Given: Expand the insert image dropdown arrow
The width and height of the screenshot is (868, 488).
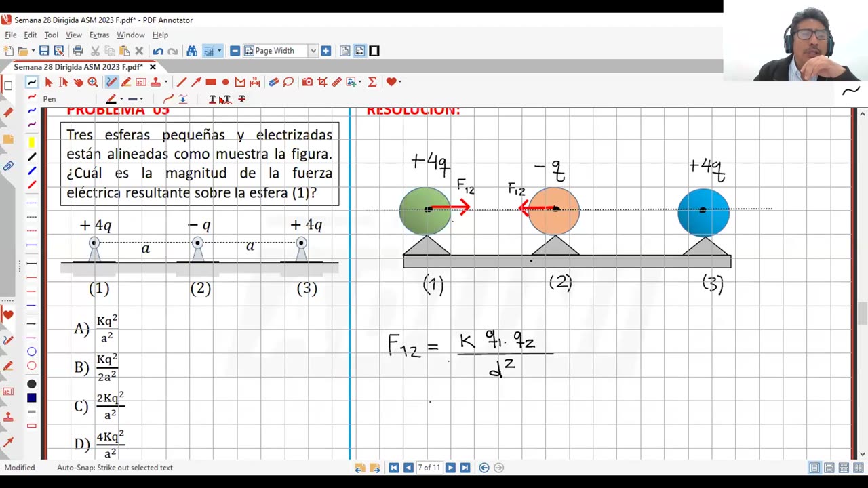Looking at the screenshot, I should (x=359, y=82).
